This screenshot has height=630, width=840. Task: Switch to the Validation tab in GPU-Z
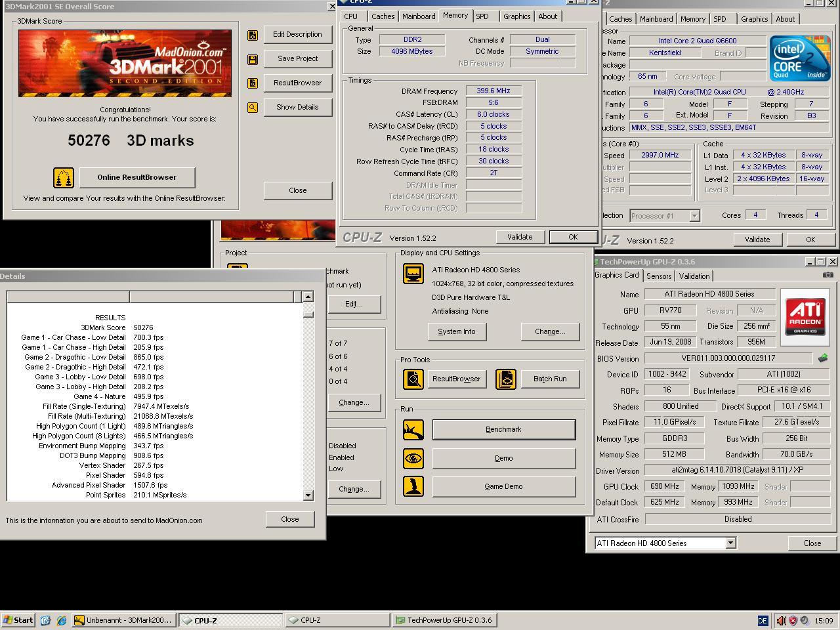(x=694, y=276)
